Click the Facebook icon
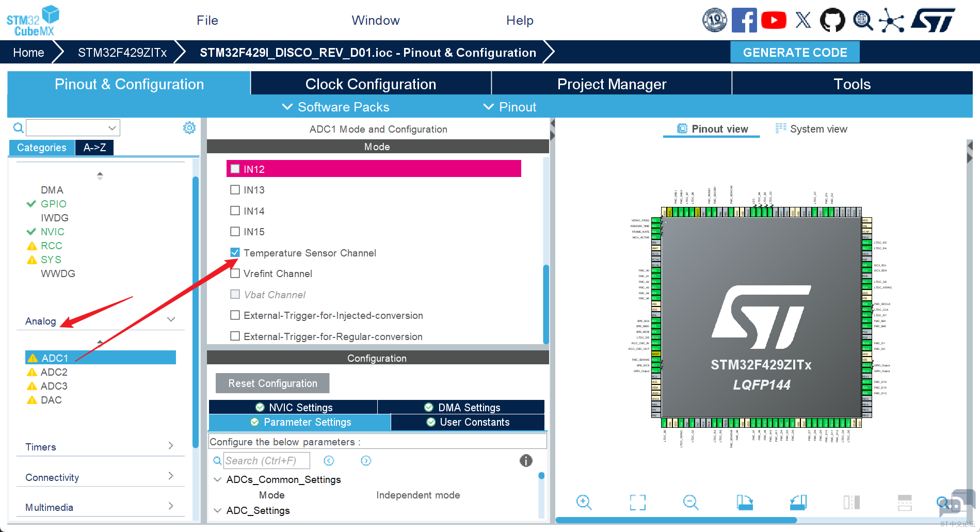The width and height of the screenshot is (980, 532). (x=744, y=21)
